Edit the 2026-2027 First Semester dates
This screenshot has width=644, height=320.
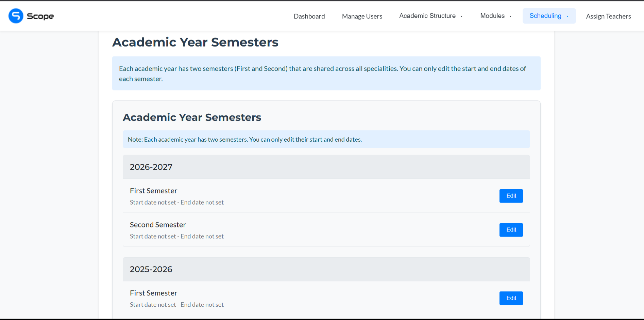tap(511, 196)
